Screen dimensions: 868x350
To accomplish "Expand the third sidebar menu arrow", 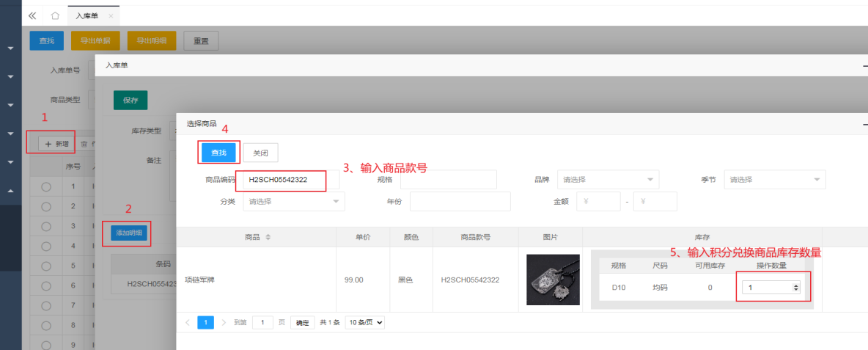I will coord(10,105).
